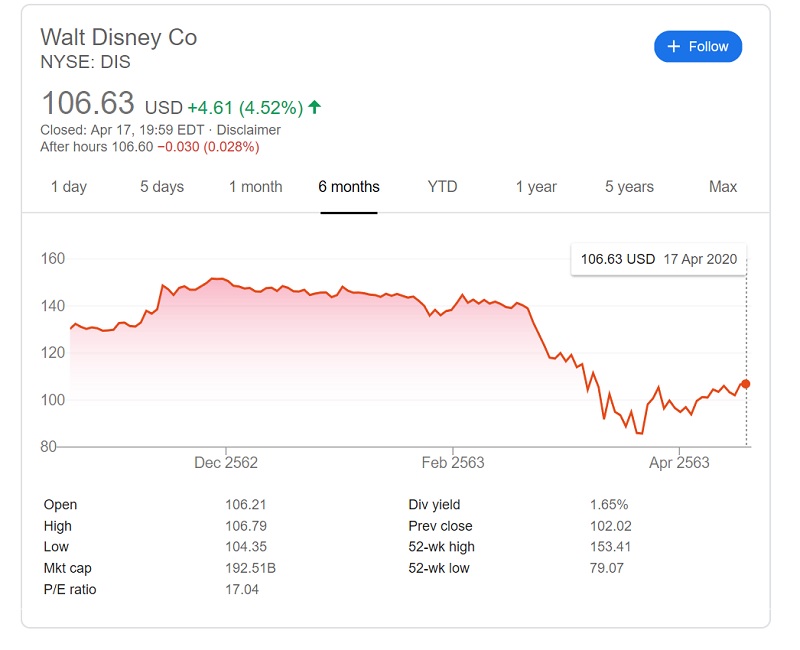Show the Max time range
Image resolution: width=800 pixels, height=650 pixels.
tap(722, 187)
